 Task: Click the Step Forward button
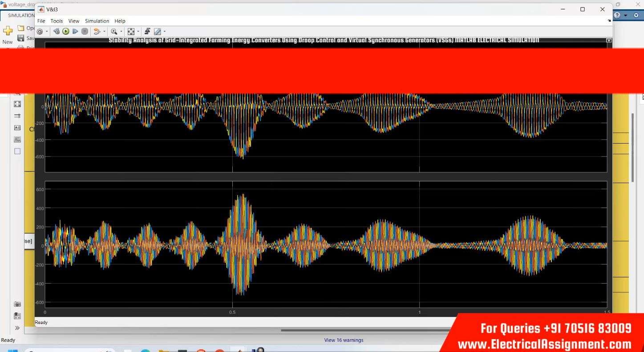tap(75, 32)
